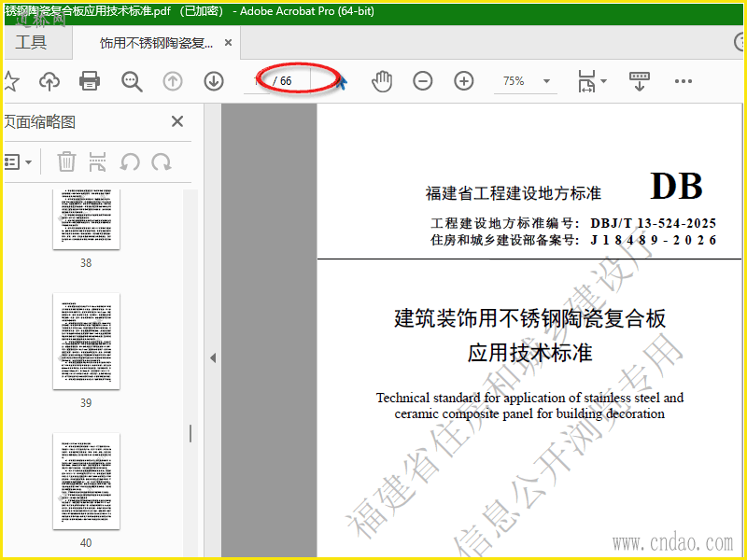Viewport: 747px width, 560px height.
Task: Zoom in with the plus icon
Action: (463, 81)
